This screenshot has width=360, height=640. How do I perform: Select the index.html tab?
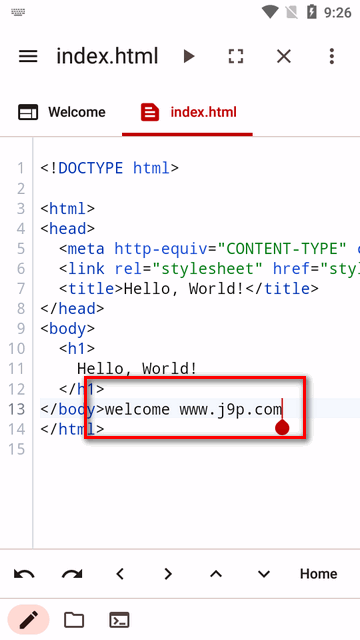(x=189, y=112)
